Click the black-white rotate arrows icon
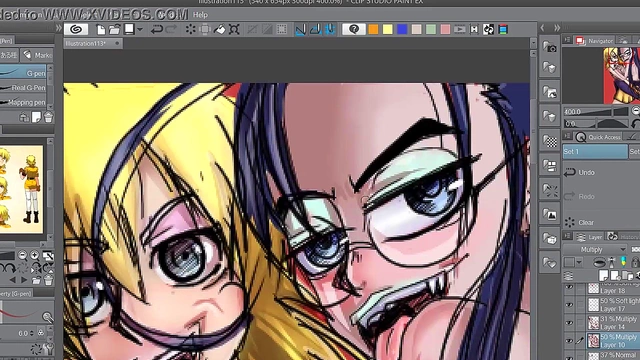640x360 pixels. 489,29
